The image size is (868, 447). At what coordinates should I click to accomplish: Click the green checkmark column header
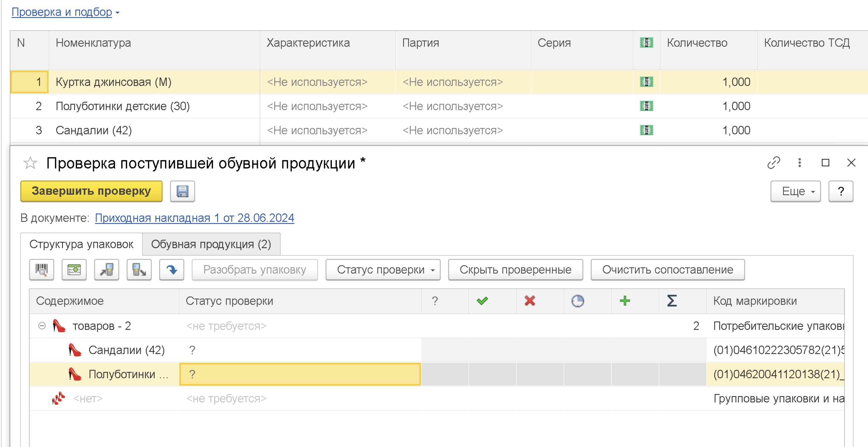482,301
